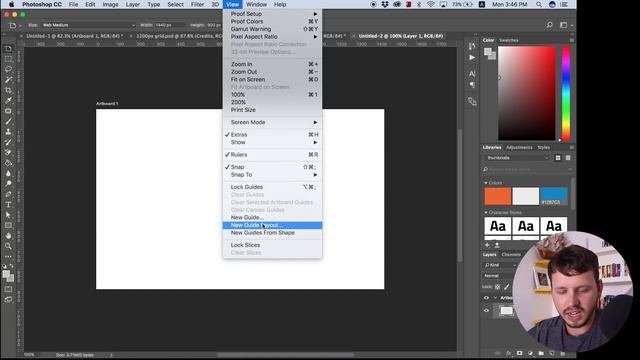The image size is (640, 360).
Task: Click the layer style fx icon
Action: point(509,353)
